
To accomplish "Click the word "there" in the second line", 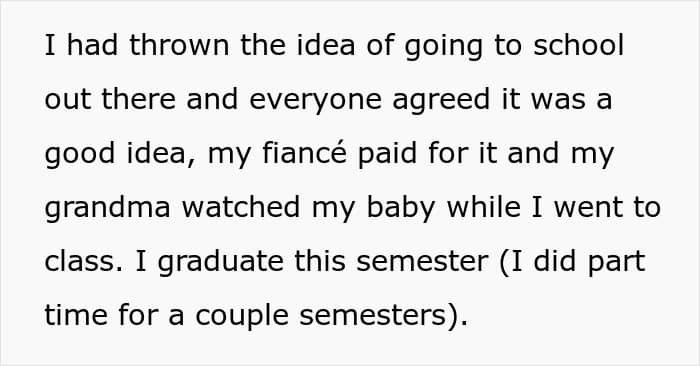I will point(138,99).
